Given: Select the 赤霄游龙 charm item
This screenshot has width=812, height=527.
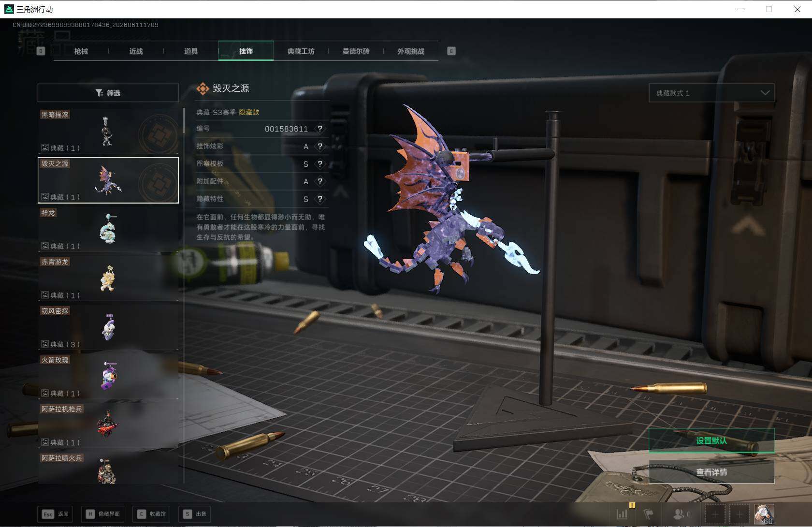Looking at the screenshot, I should 108,278.
